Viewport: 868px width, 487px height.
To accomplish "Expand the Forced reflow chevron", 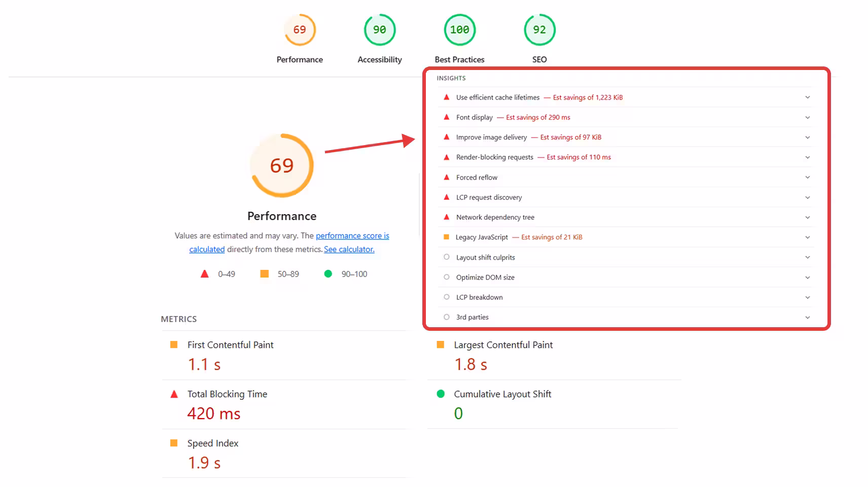I will [808, 177].
